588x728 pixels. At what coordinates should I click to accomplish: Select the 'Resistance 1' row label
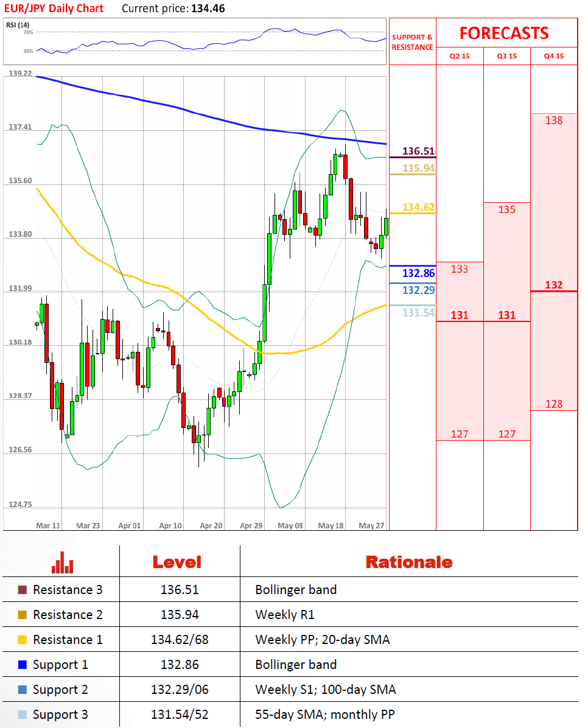point(68,640)
